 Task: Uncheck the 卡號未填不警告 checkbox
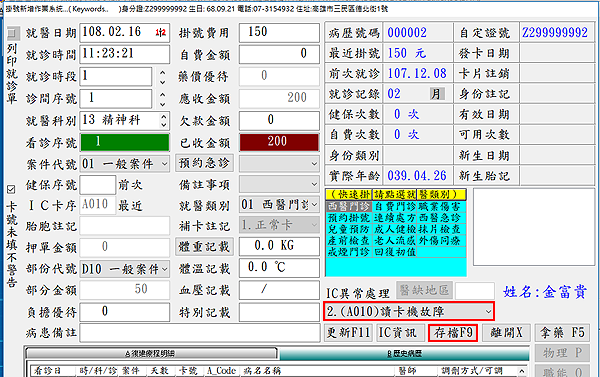click(x=11, y=189)
